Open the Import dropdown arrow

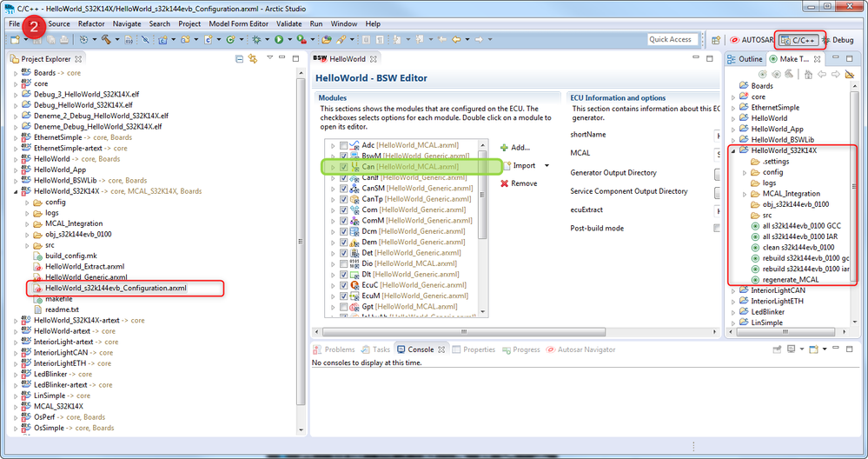547,165
